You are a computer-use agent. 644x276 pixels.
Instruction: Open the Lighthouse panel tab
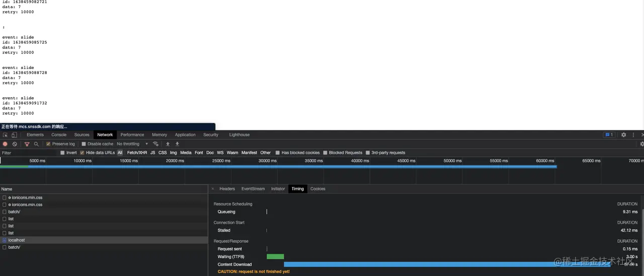pyautogui.click(x=239, y=135)
